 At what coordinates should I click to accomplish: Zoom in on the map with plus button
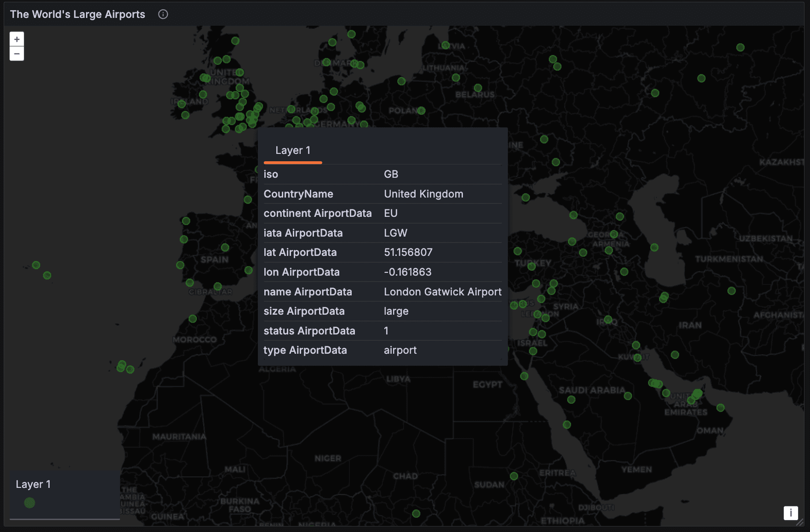17,39
